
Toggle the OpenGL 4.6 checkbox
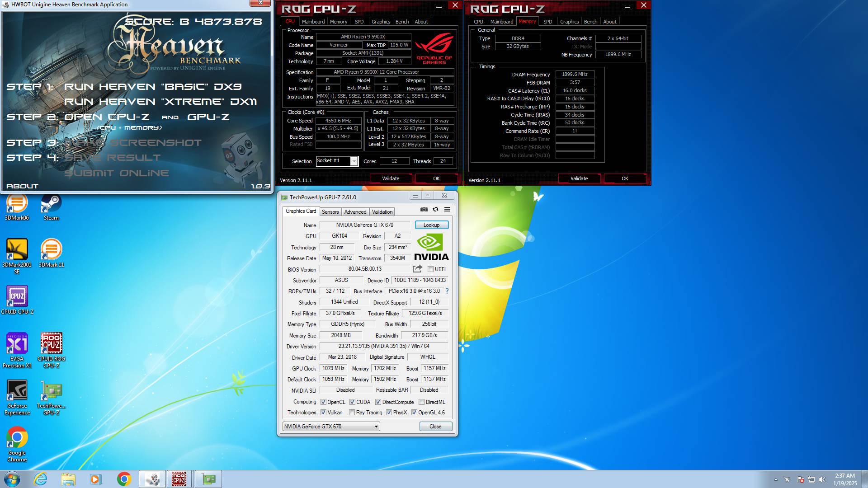click(x=414, y=413)
